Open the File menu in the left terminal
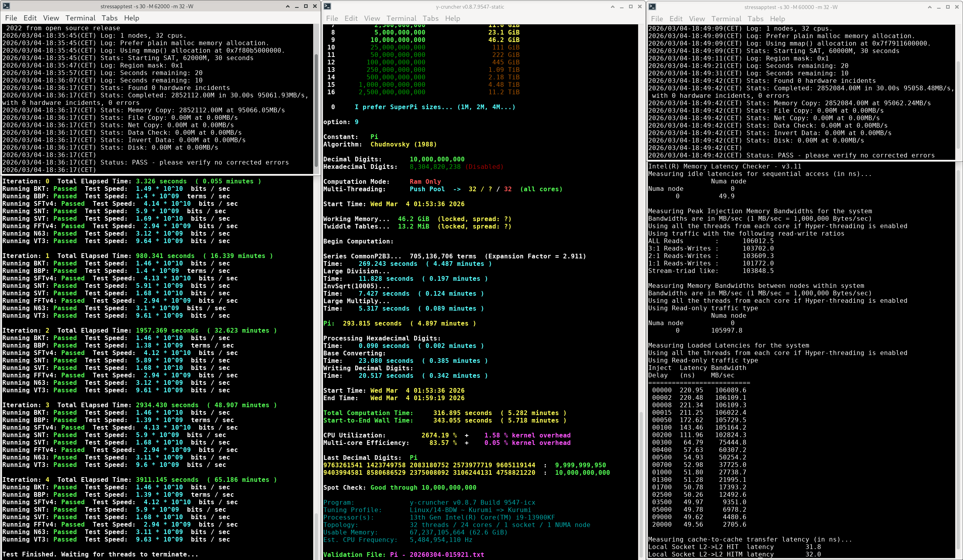The height and width of the screenshot is (560, 963). point(11,18)
